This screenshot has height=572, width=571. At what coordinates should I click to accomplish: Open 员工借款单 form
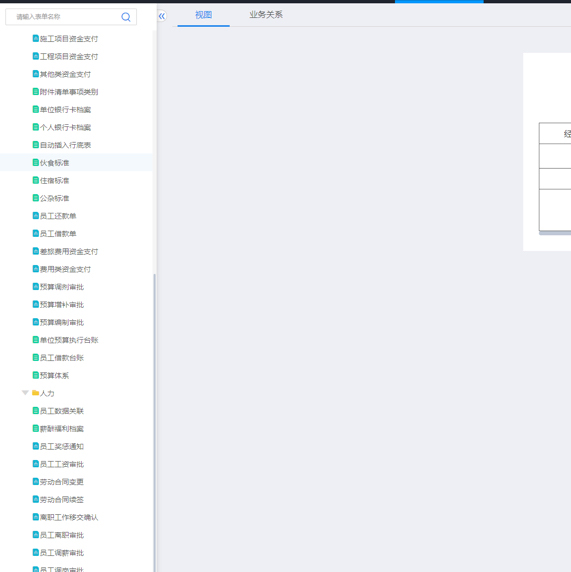(58, 234)
